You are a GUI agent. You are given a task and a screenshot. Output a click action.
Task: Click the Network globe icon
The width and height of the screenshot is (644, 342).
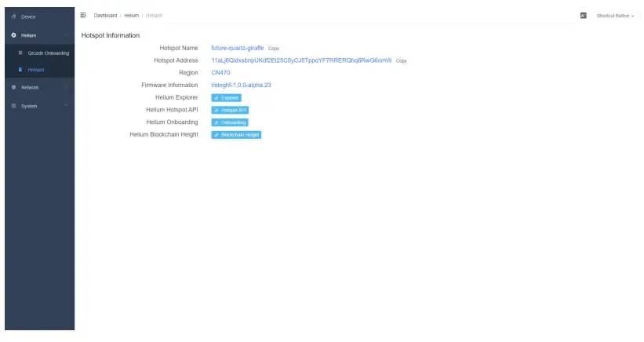[x=13, y=87]
